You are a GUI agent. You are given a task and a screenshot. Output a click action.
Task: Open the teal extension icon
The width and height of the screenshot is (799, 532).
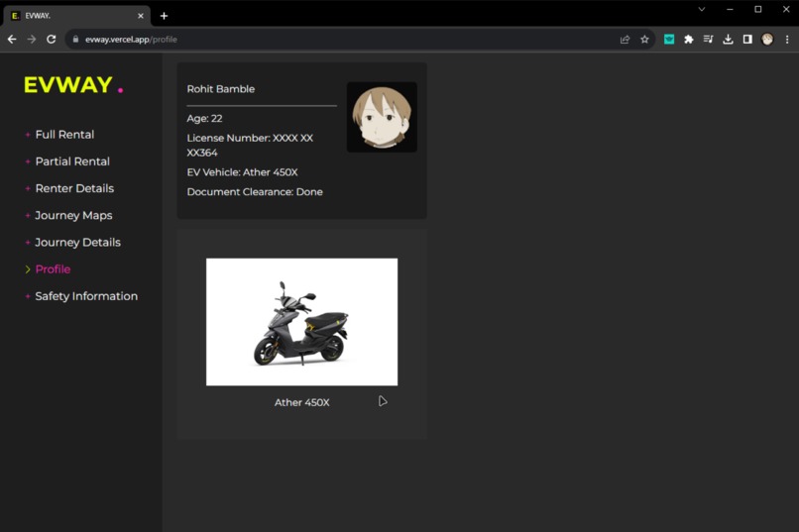[669, 40]
